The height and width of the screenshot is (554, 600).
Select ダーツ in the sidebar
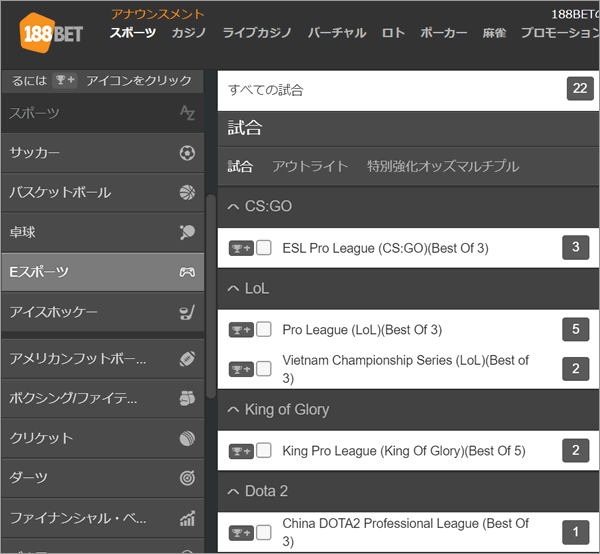tap(103, 478)
